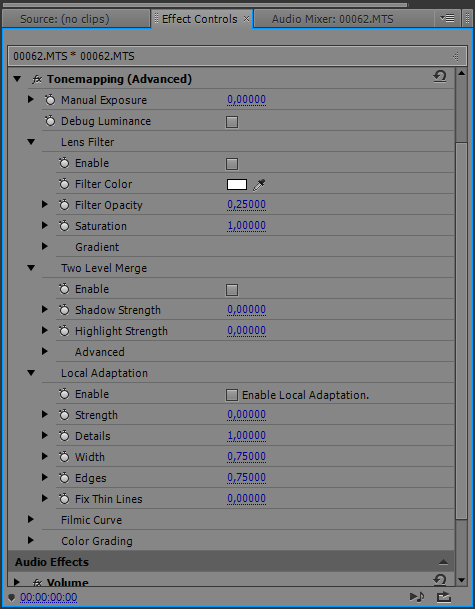The height and width of the screenshot is (609, 475).
Task: Toggle stopwatch for Shadow Strength
Action: (64, 310)
